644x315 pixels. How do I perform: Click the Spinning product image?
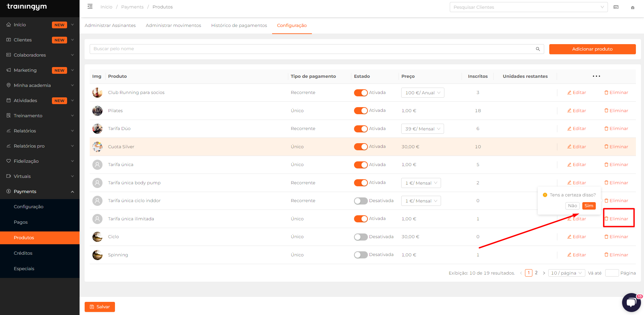[x=97, y=255]
